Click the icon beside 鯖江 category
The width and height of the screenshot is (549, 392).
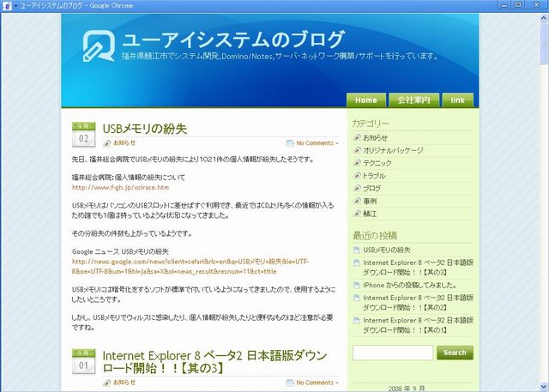click(x=357, y=214)
